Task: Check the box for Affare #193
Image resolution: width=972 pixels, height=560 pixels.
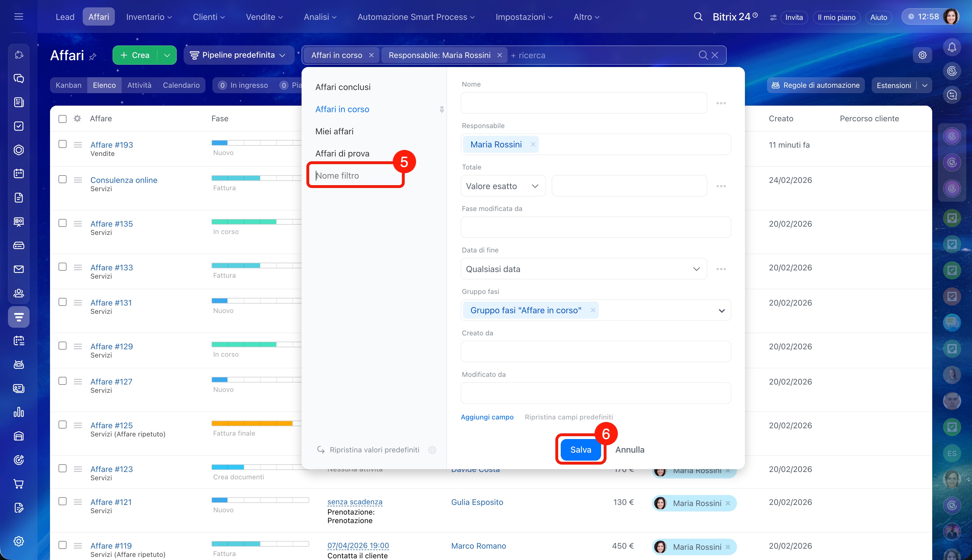Action: (62, 144)
